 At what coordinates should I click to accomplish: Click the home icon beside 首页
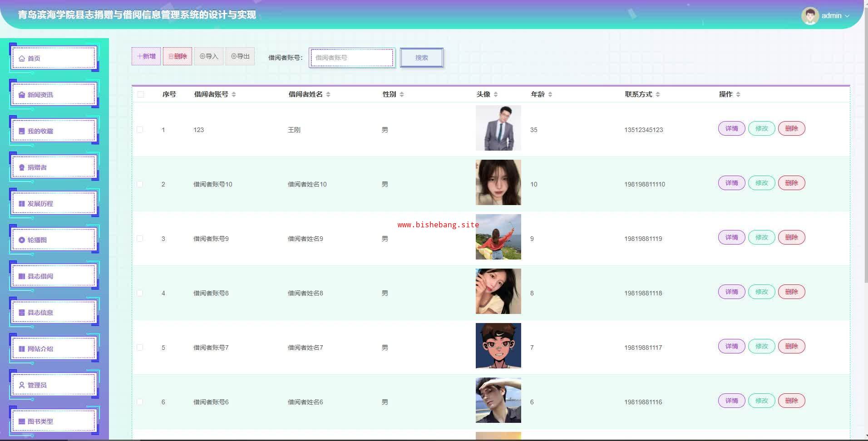[x=21, y=59]
